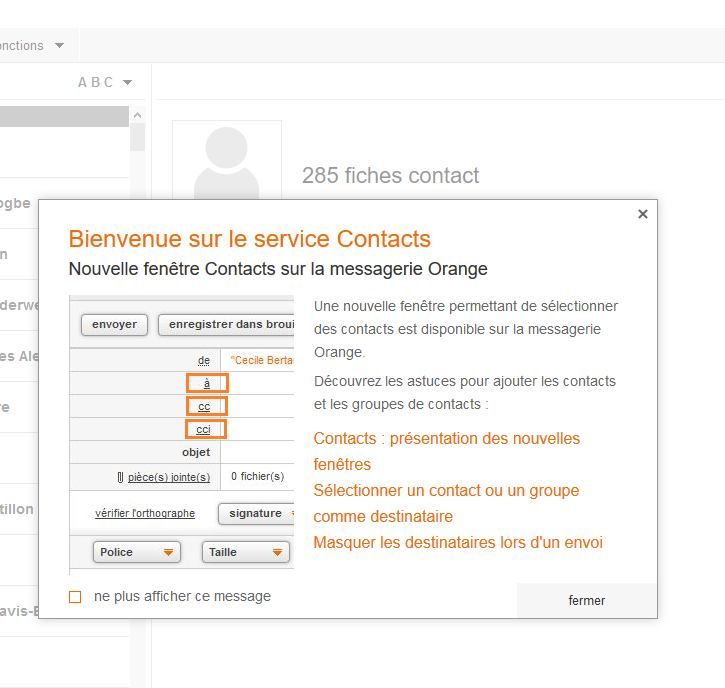Screen dimensions: 725x688
Task: Check 'ne plus afficher ce message' box
Action: [x=75, y=597]
